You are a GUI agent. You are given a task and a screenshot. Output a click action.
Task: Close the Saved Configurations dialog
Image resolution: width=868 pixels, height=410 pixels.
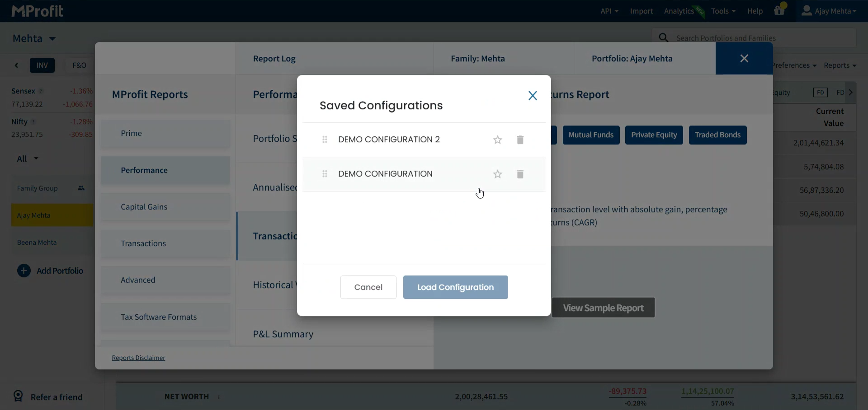533,96
